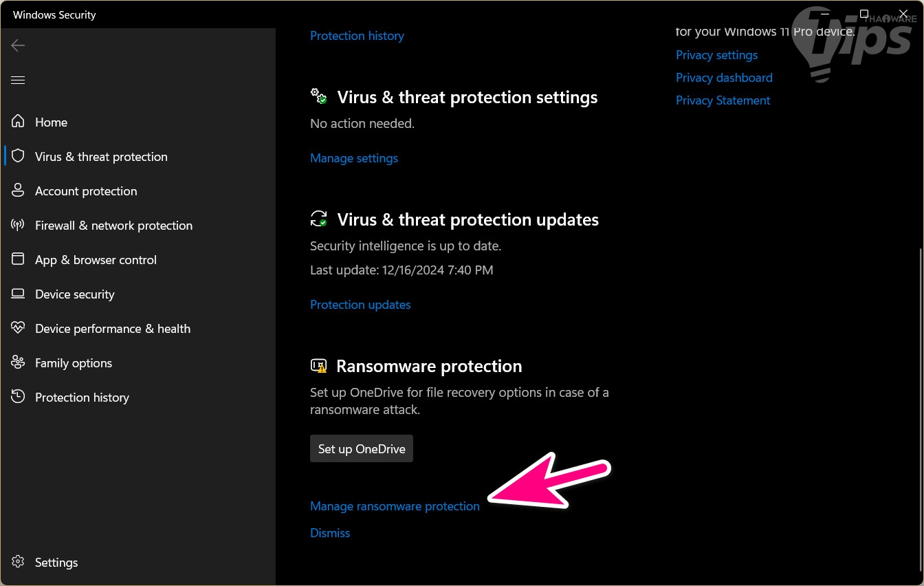This screenshot has height=586, width=924.
Task: Open Settings at sidebar bottom
Action: (x=56, y=563)
